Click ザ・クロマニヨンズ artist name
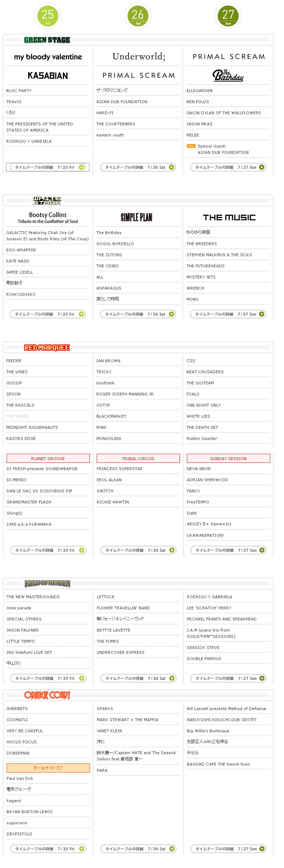This screenshot has width=284, height=868. (x=112, y=90)
